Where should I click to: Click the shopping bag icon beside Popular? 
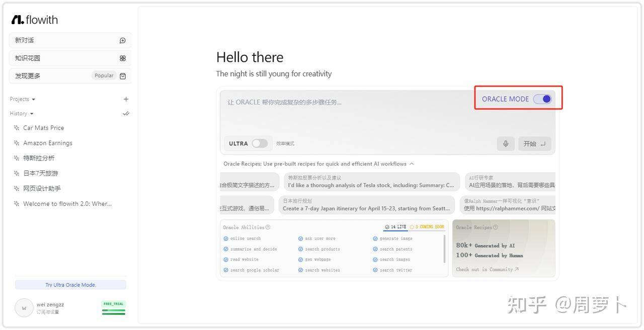click(123, 76)
